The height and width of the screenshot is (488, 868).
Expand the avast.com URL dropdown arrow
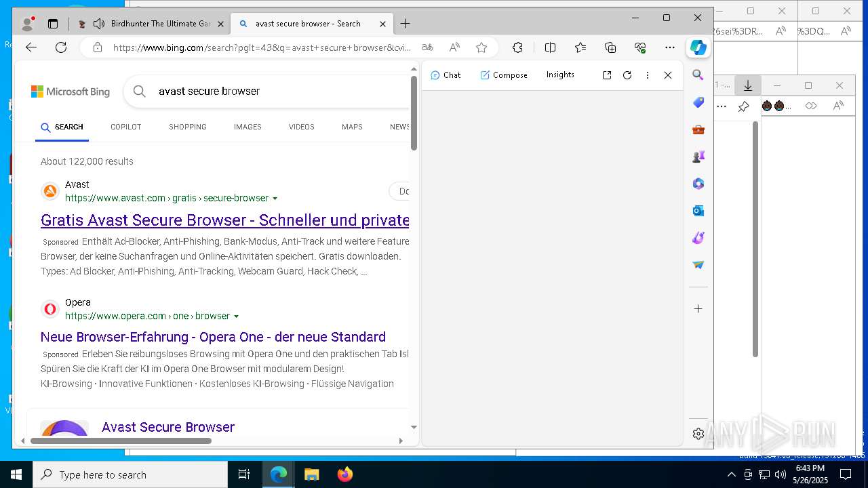point(275,199)
